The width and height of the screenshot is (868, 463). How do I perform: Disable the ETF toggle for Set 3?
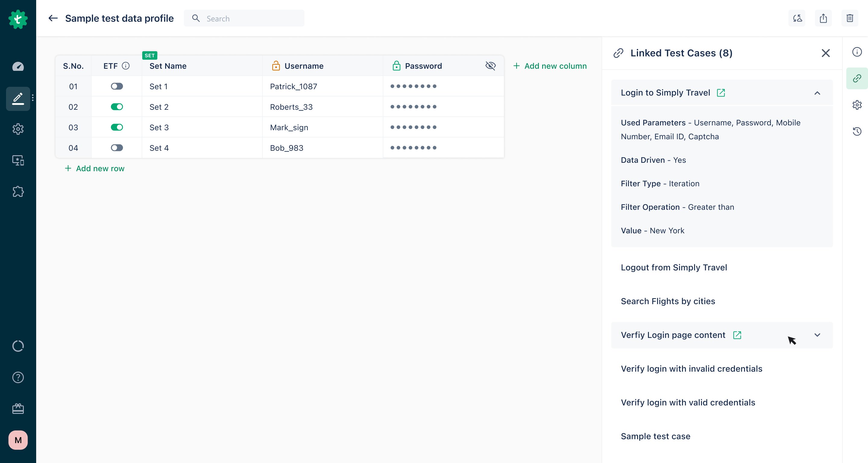(117, 127)
